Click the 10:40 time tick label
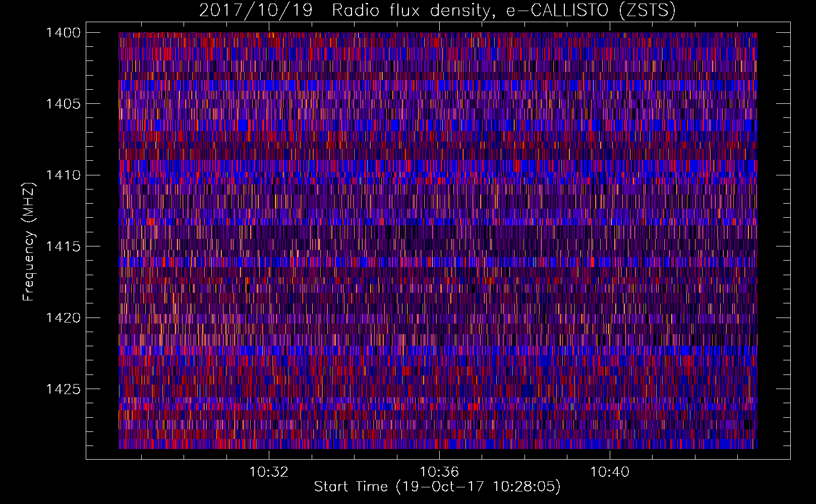 (610, 472)
